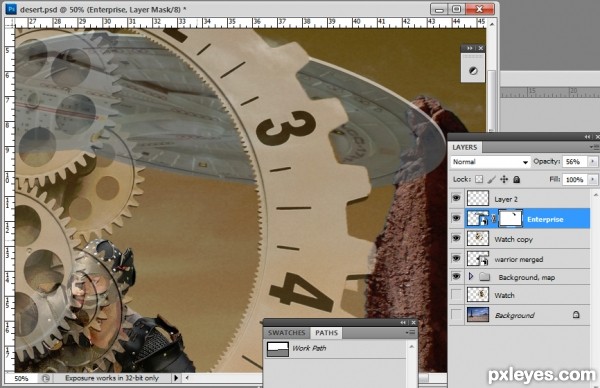Click the Opacity value field showing 56%

coord(576,161)
